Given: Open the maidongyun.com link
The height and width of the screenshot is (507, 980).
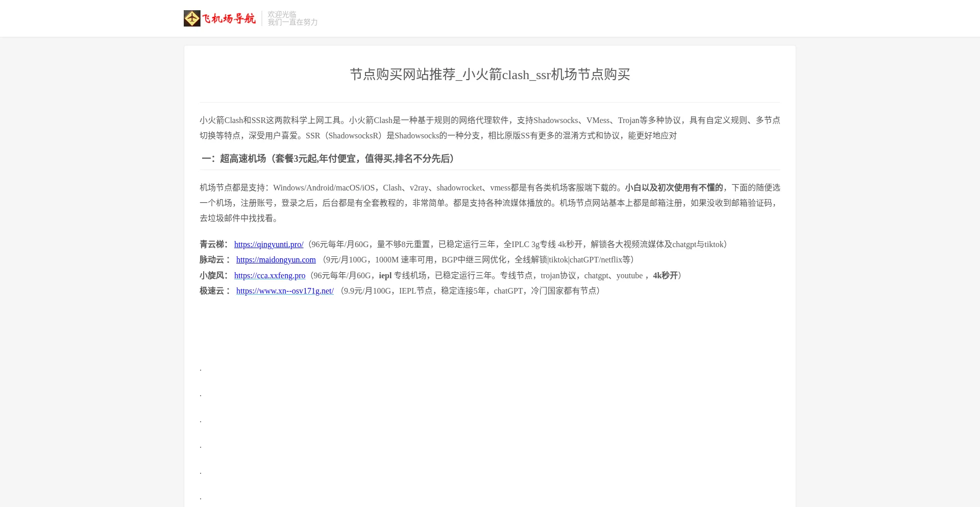Looking at the screenshot, I should [276, 260].
